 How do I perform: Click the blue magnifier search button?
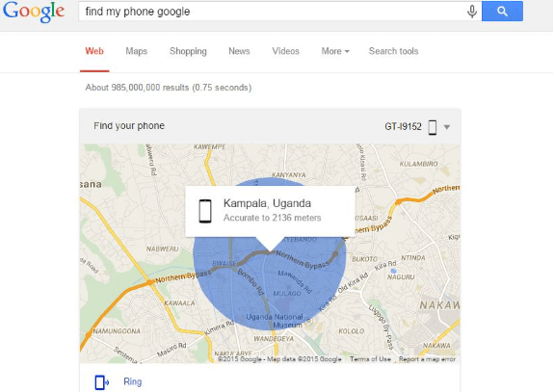tap(502, 12)
